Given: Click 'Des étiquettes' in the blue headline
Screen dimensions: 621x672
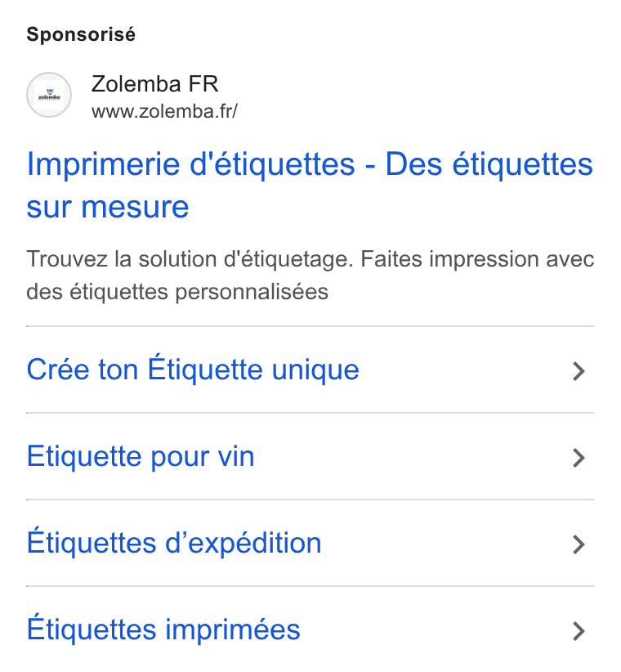Looking at the screenshot, I should click(x=489, y=164).
